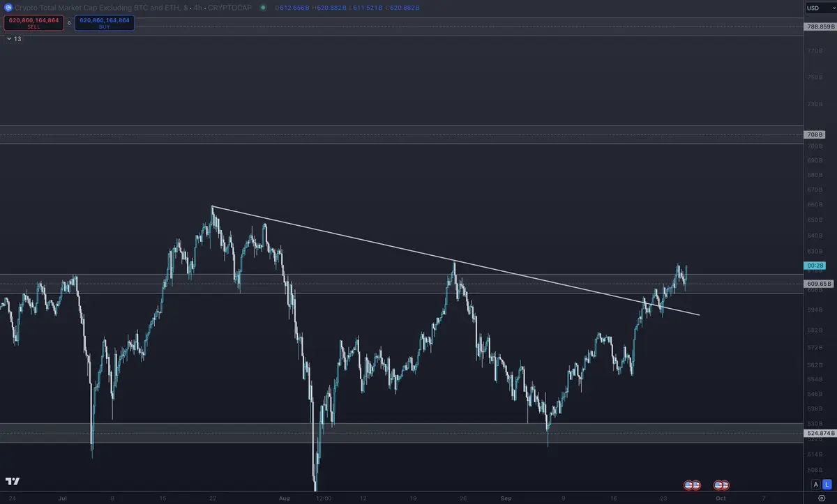The image size is (837, 504).
Task: Click 630B on the price axis
Action: (814, 251)
